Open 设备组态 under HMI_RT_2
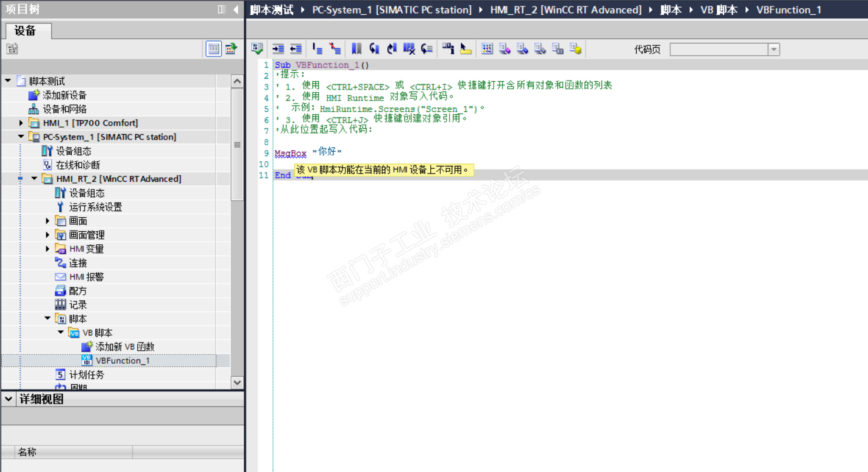The image size is (868, 472). [x=87, y=193]
